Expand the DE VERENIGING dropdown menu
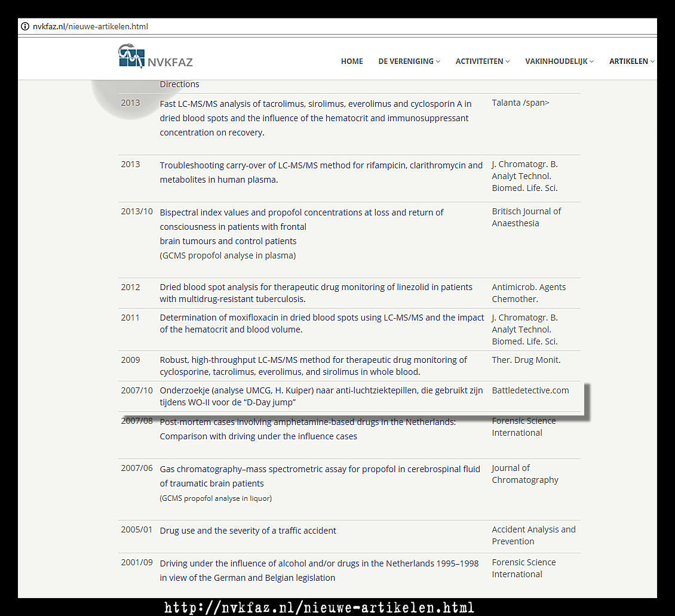 [x=409, y=61]
